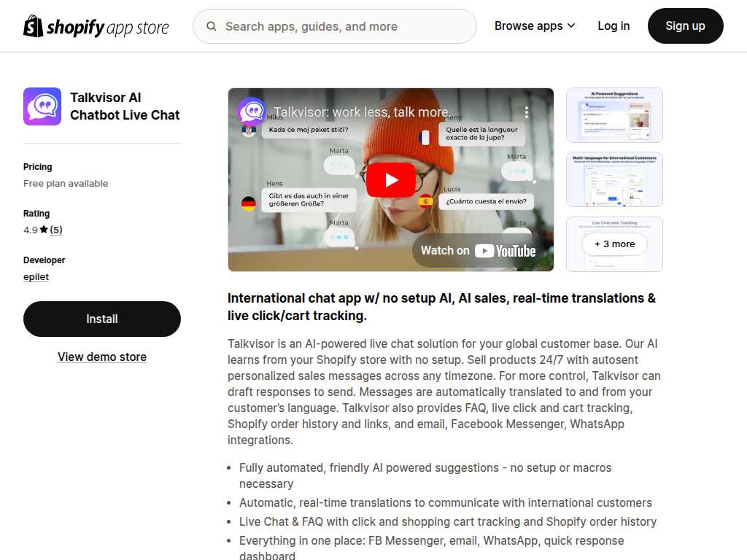This screenshot has width=747, height=560.
Task: Select the Fully automated AI suggestions bullet
Action: [425, 475]
